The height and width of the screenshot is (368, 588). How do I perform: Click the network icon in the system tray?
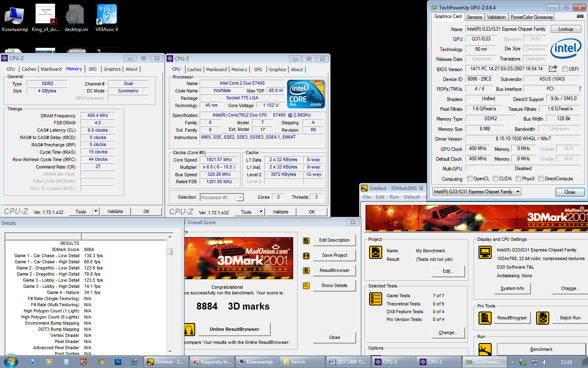[x=534, y=362]
